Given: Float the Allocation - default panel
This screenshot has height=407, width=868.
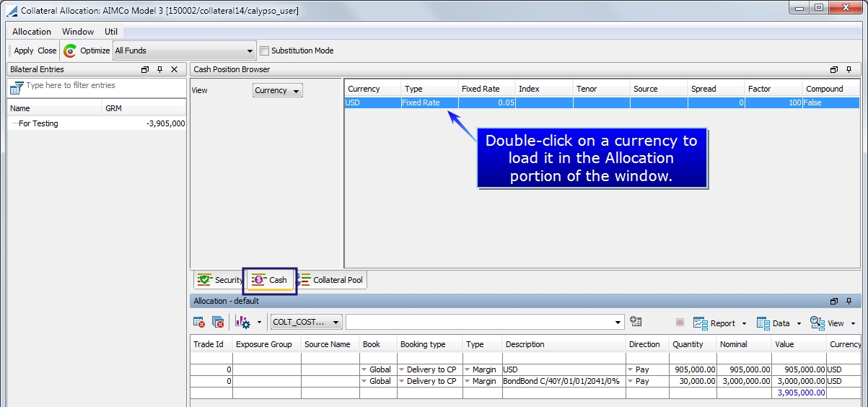Looking at the screenshot, I should coord(834,301).
